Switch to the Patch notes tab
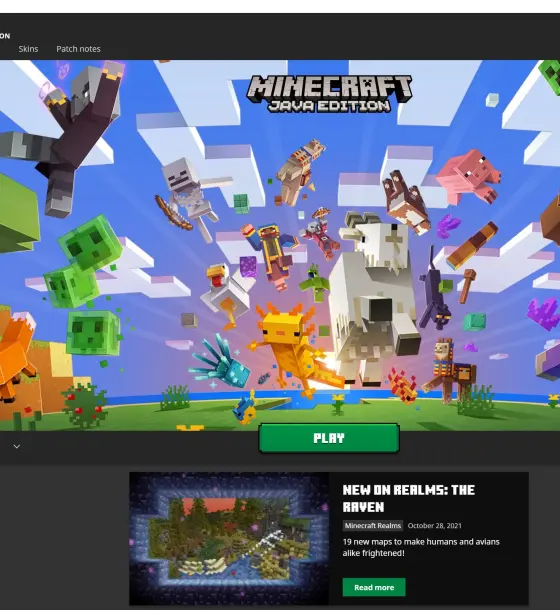Viewport: 560px width, 610px height. pos(78,49)
